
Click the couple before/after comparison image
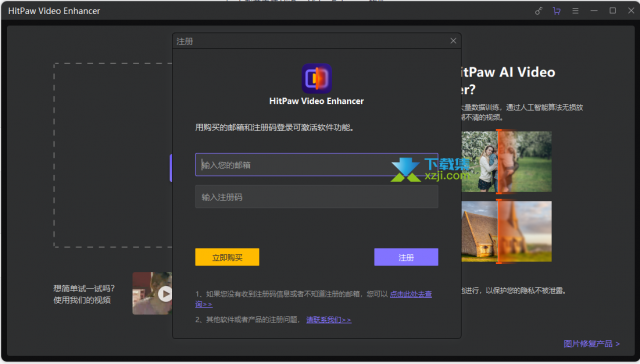506,162
